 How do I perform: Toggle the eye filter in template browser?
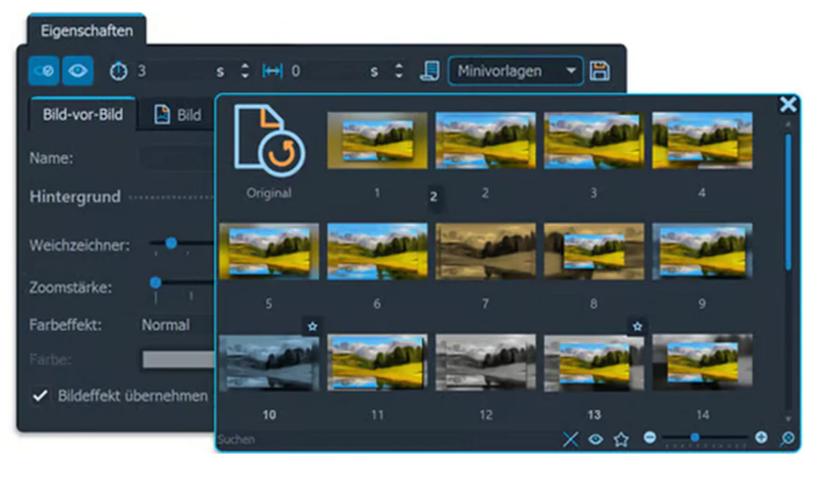pos(596,439)
